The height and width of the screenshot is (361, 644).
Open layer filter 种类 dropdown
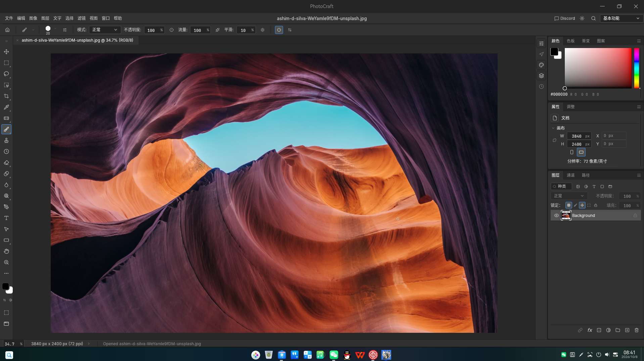561,186
